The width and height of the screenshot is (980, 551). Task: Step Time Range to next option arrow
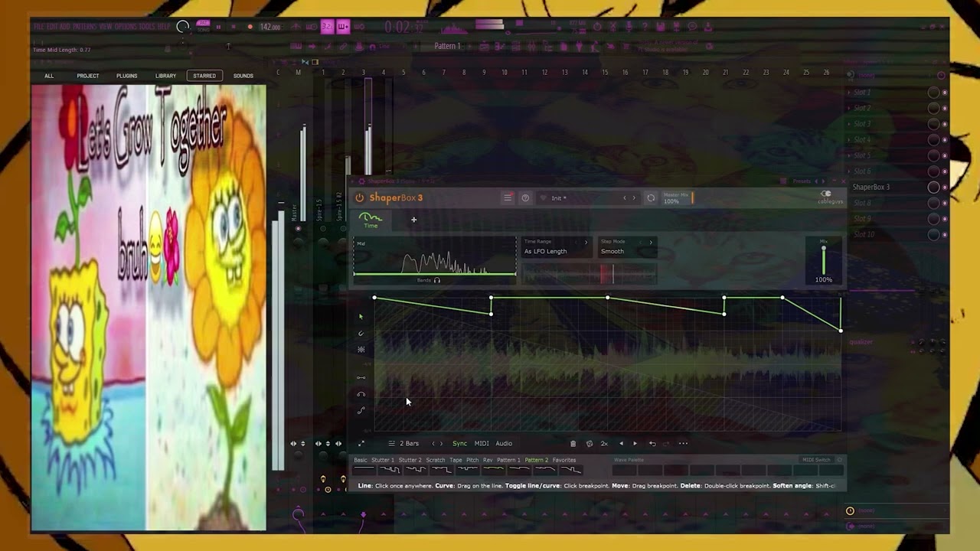[586, 243]
